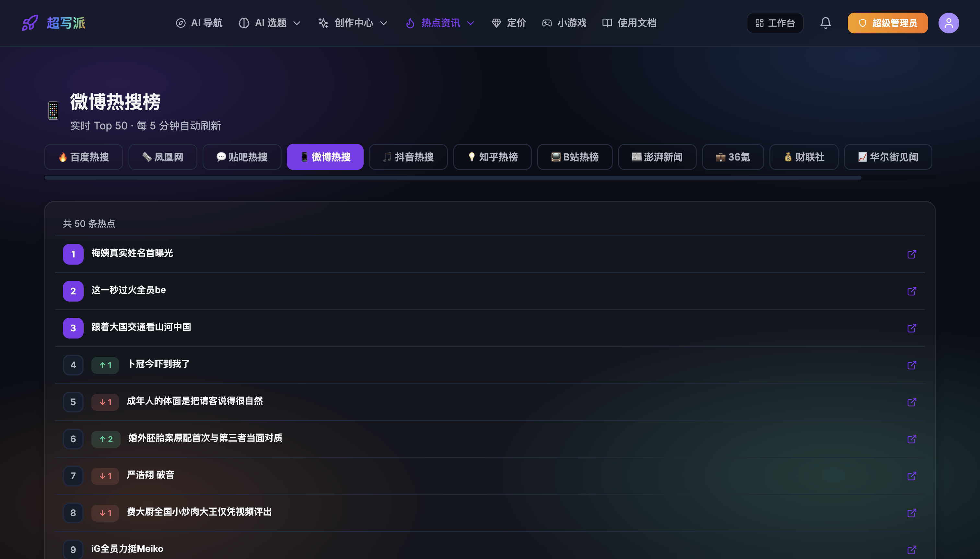Expand the AI 选题 dropdown menu
Viewport: 980px width, 559px height.
click(270, 23)
